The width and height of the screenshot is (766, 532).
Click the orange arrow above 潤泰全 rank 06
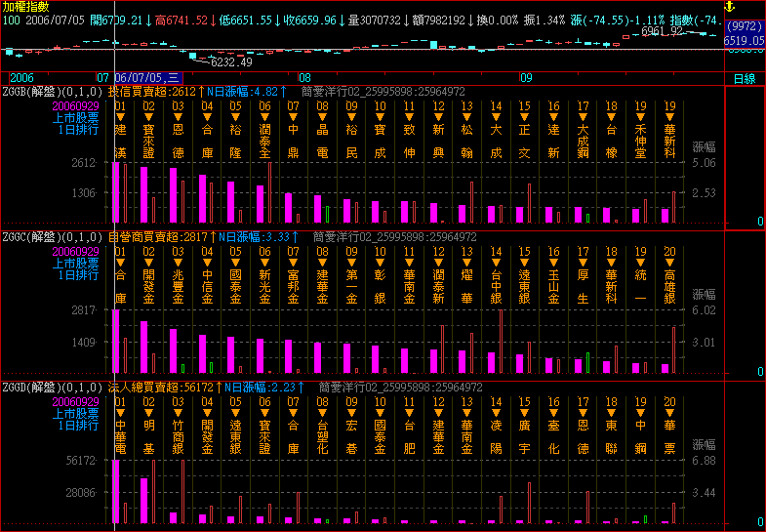point(265,118)
